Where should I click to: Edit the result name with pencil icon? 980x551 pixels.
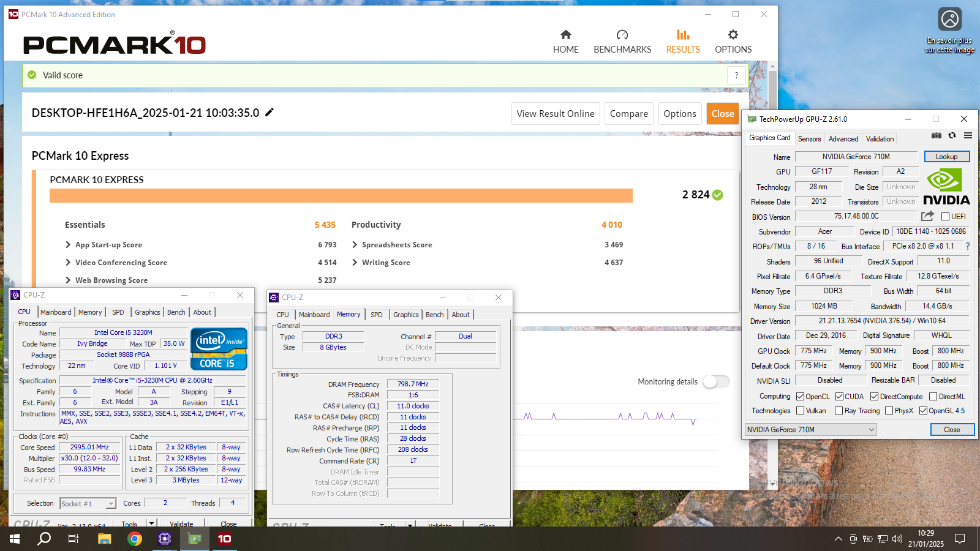coord(269,112)
